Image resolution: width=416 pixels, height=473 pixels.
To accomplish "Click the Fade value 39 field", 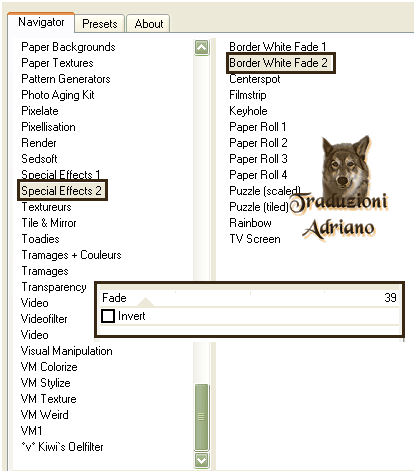I will click(x=390, y=297).
